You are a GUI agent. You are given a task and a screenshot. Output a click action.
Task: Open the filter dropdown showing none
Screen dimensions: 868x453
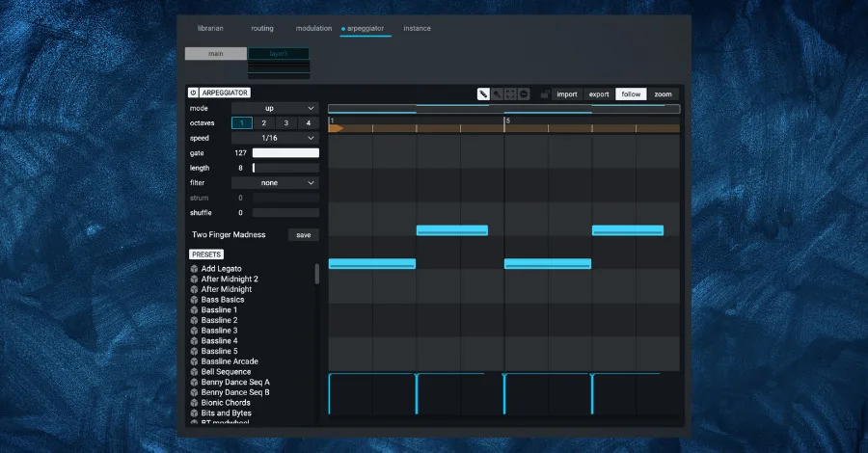[x=275, y=182]
